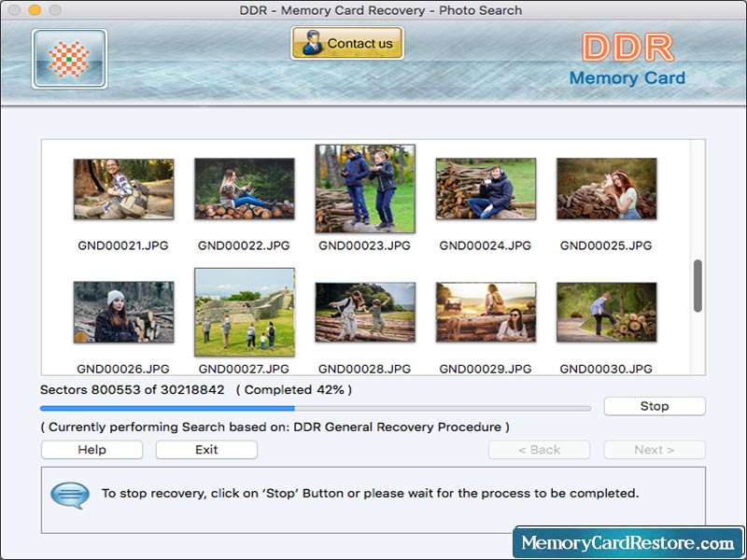
Task: Exit the application
Action: tap(205, 450)
